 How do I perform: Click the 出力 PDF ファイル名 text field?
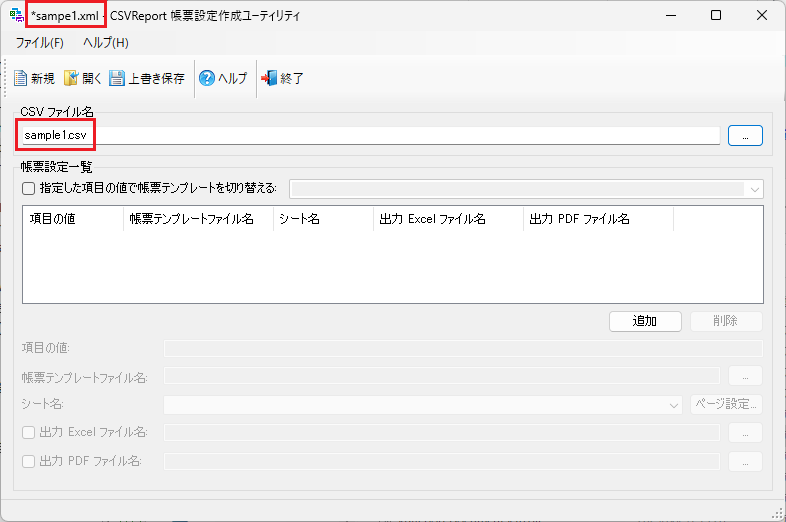coord(442,462)
